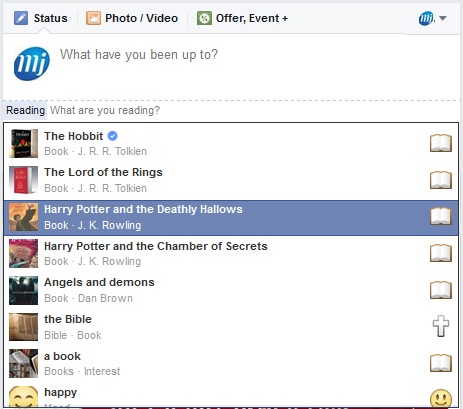Click the open book icon beside The Hobbit

tap(441, 143)
